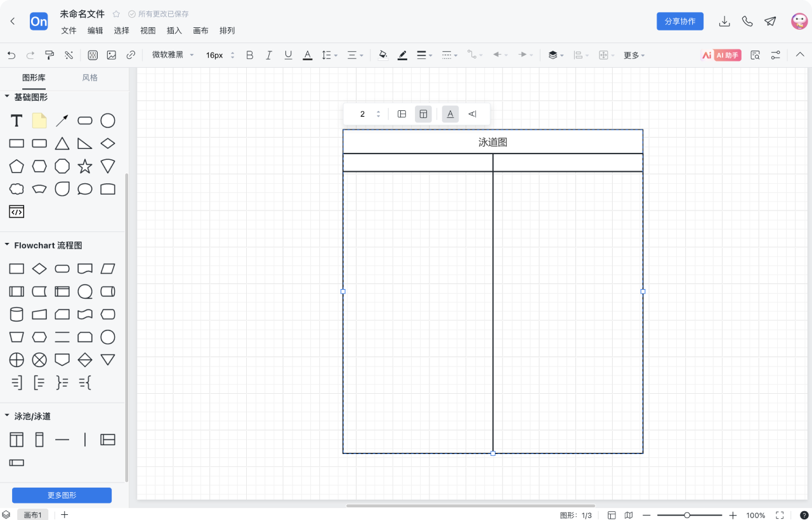Insert an image from the toolbar
812x520 pixels.
[112, 55]
